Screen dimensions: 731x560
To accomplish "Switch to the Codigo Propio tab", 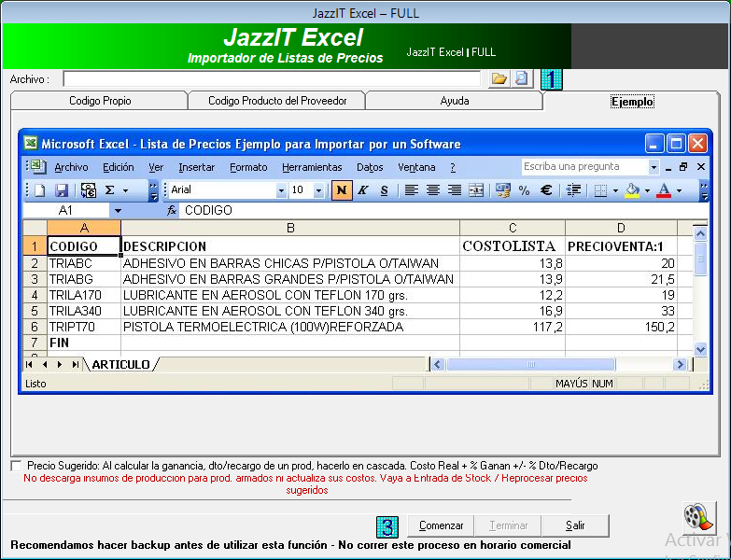I will tap(100, 101).
